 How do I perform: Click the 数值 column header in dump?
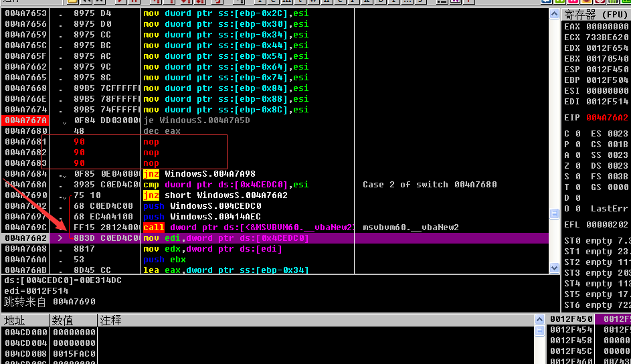(62, 321)
